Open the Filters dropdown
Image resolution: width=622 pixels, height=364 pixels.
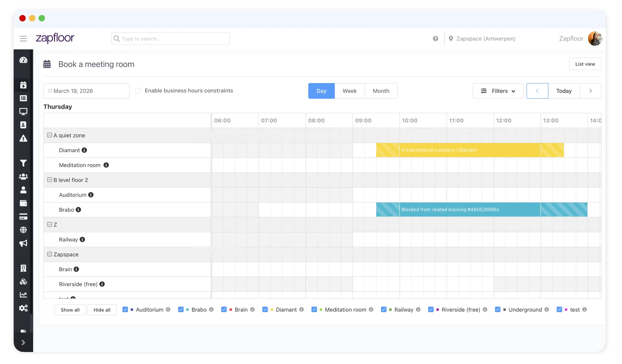(498, 91)
